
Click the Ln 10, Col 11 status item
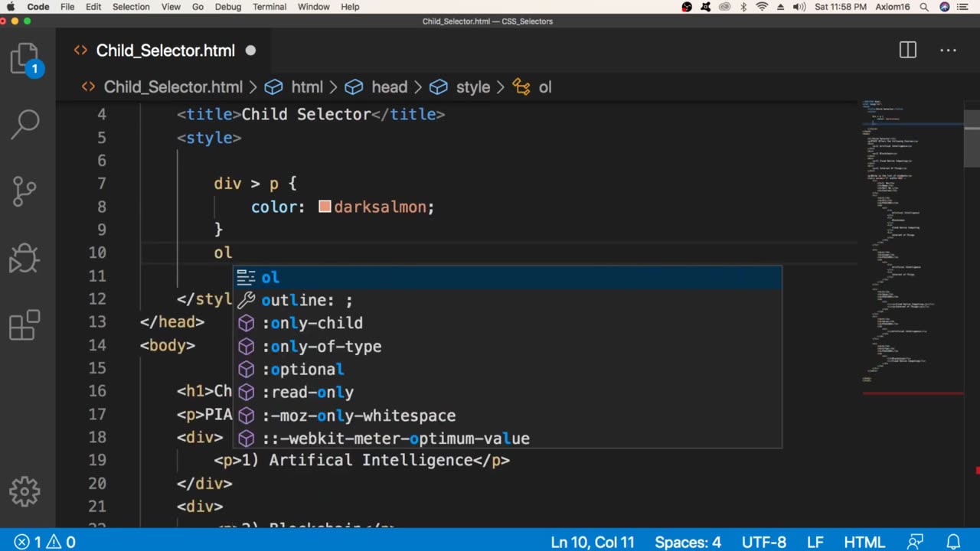pos(593,542)
